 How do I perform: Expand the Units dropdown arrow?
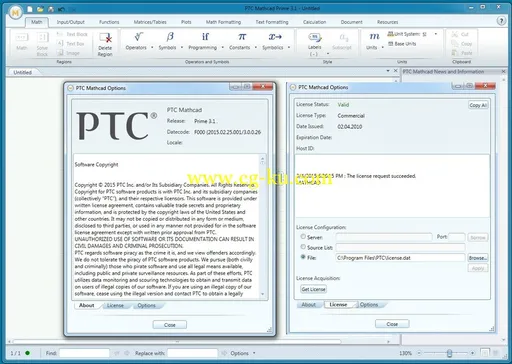(x=383, y=48)
